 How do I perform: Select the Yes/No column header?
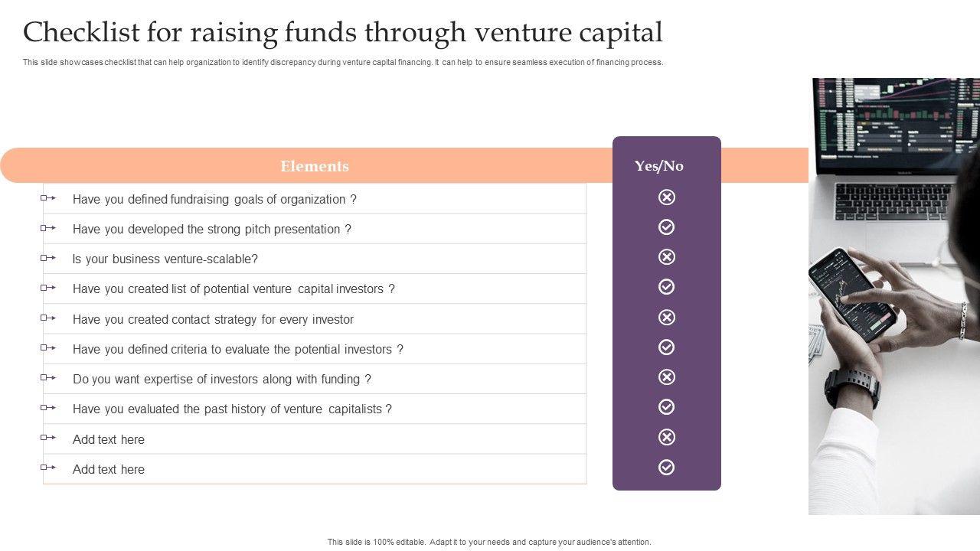659,166
